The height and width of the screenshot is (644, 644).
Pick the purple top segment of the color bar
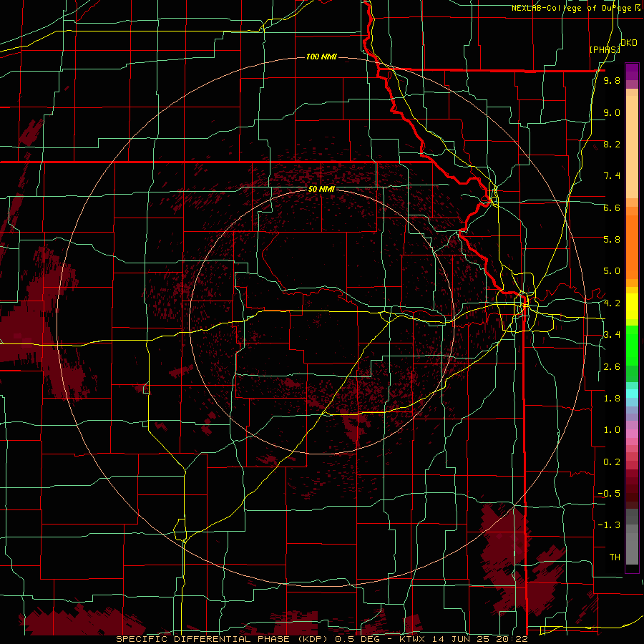pos(632,72)
